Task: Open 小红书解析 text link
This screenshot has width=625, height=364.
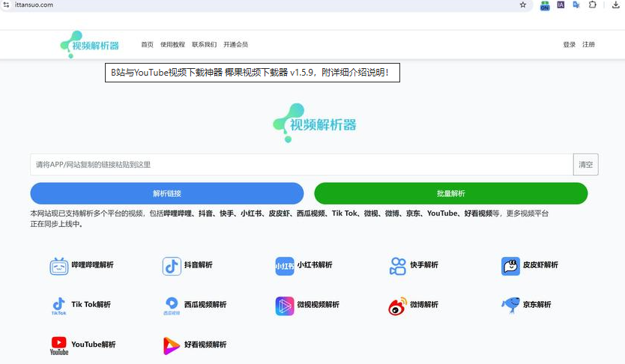Action: [x=315, y=265]
